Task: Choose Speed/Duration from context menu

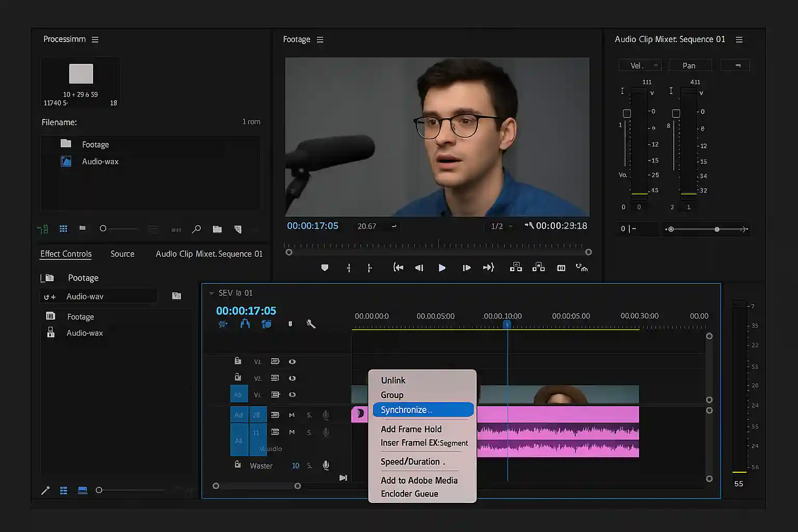Action: 413,461
